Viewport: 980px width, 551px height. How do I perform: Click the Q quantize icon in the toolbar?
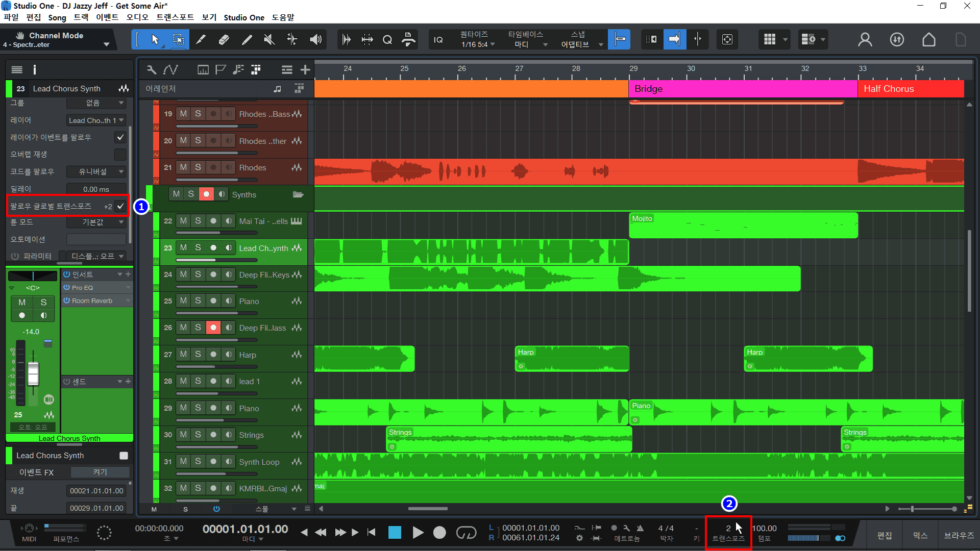387,39
